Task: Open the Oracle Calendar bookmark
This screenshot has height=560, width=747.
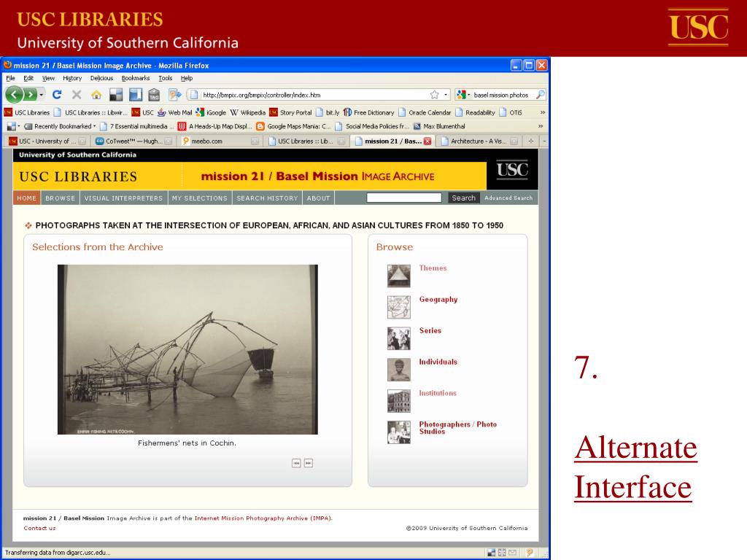Action: (x=425, y=112)
